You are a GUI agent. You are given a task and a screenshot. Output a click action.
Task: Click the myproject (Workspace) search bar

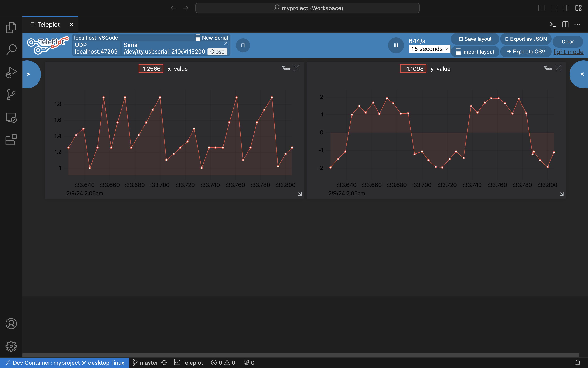307,8
